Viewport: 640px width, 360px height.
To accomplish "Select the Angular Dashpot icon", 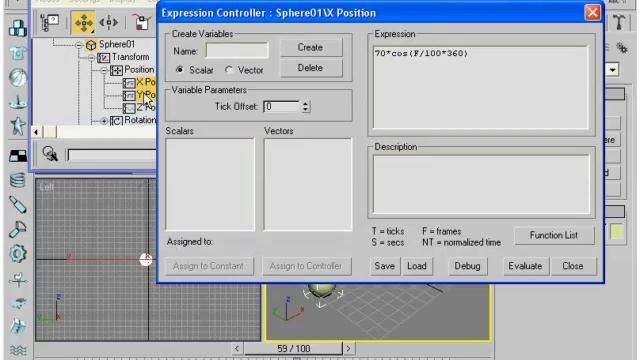I will click(x=18, y=229).
